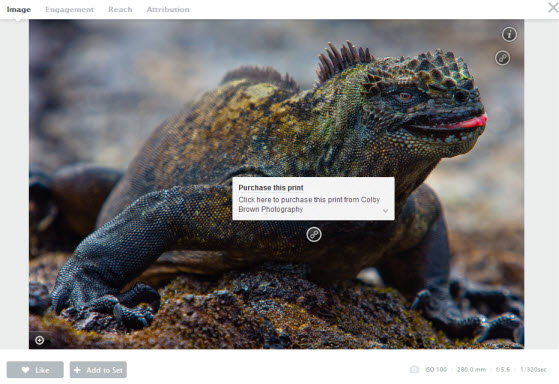Open the Engagement tab
This screenshot has width=559, height=384.
[70, 10]
